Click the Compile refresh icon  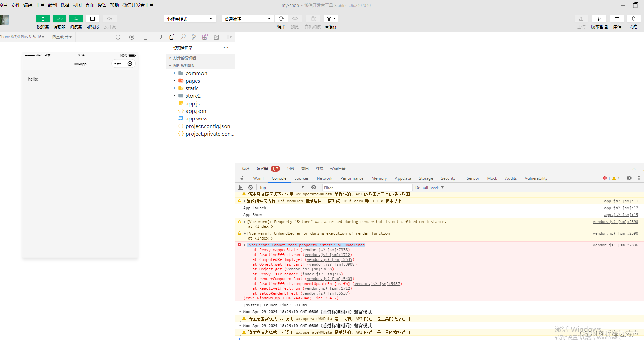(x=281, y=19)
